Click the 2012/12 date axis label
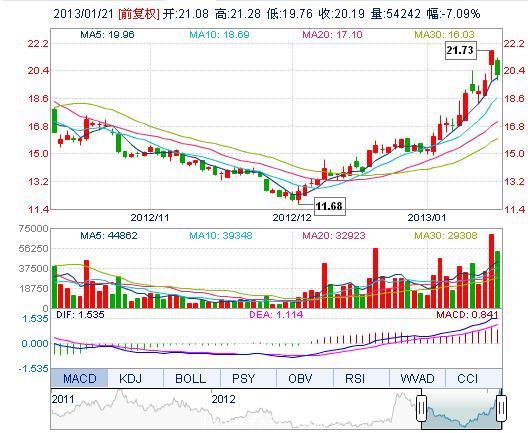Screen dimensions: 528x433 (292, 218)
